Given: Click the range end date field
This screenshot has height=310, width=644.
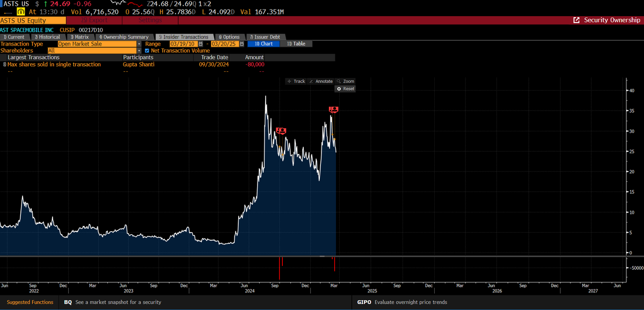Looking at the screenshot, I should pos(225,44).
